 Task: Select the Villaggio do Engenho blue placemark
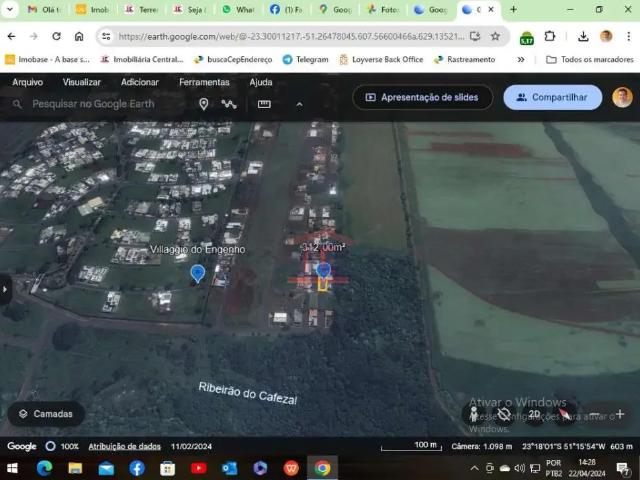[198, 273]
